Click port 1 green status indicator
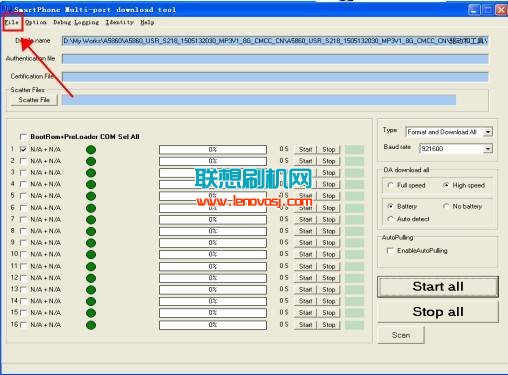508x375 pixels. click(x=91, y=150)
